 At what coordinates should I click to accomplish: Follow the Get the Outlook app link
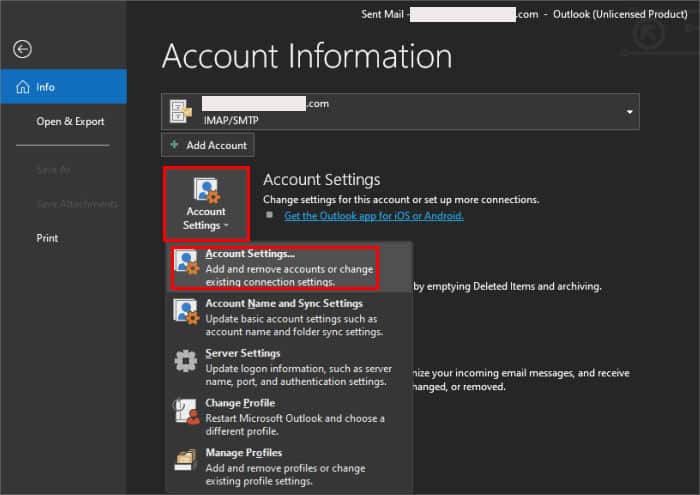(374, 216)
